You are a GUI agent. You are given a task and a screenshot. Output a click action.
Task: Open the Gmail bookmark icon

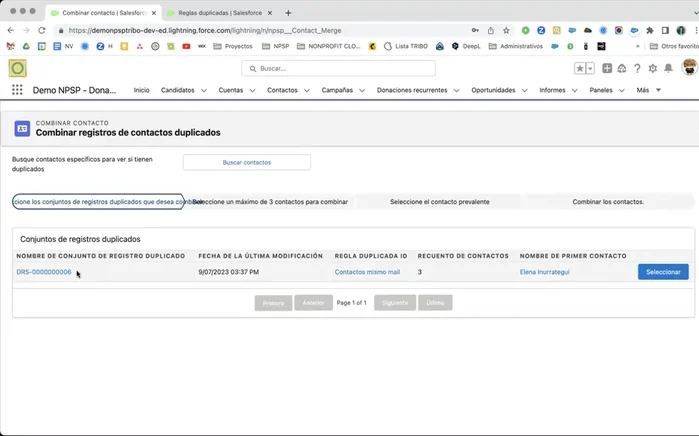pyautogui.click(x=11, y=46)
